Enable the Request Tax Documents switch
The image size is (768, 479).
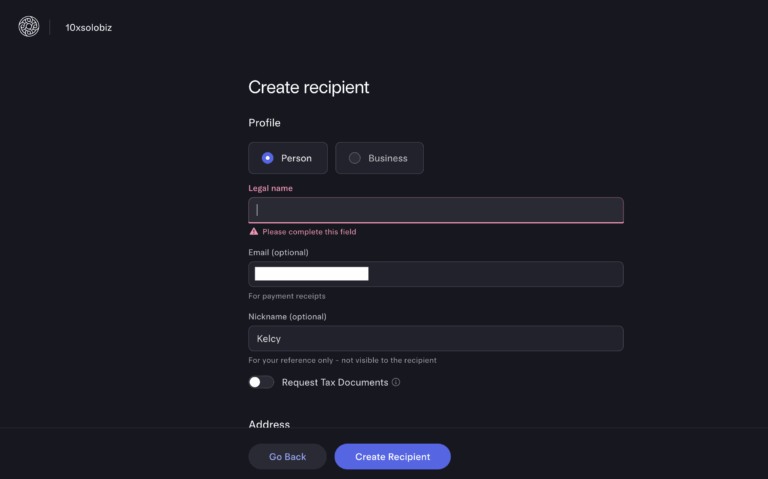pyautogui.click(x=261, y=382)
